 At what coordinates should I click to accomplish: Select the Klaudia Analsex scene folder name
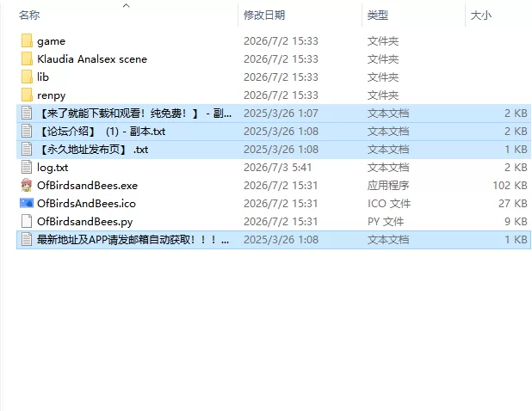(x=92, y=59)
